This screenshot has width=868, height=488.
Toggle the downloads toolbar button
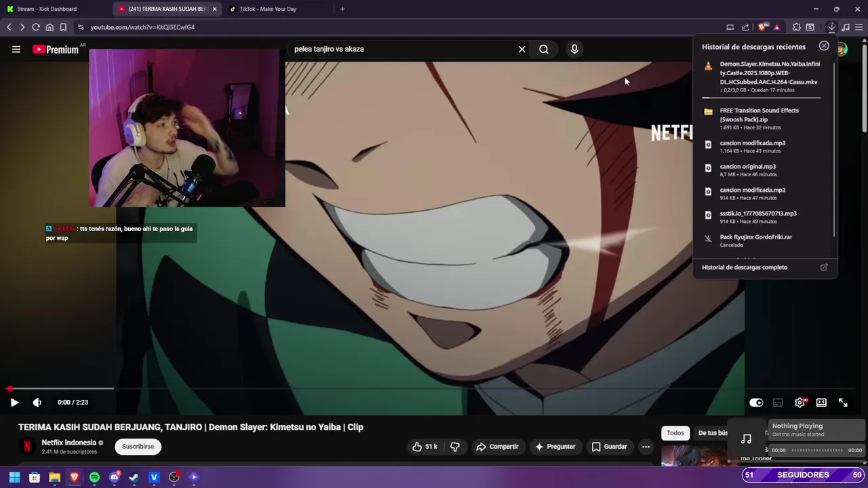[x=831, y=27]
